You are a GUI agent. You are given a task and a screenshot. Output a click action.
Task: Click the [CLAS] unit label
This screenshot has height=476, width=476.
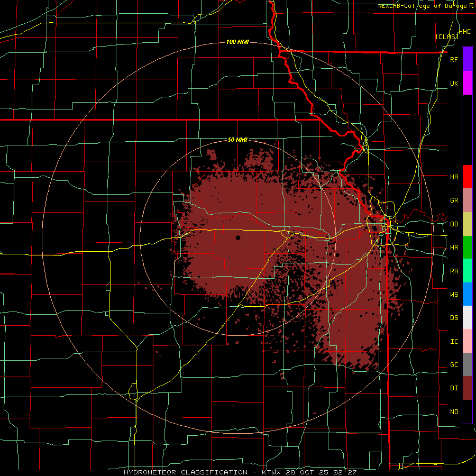tap(447, 37)
